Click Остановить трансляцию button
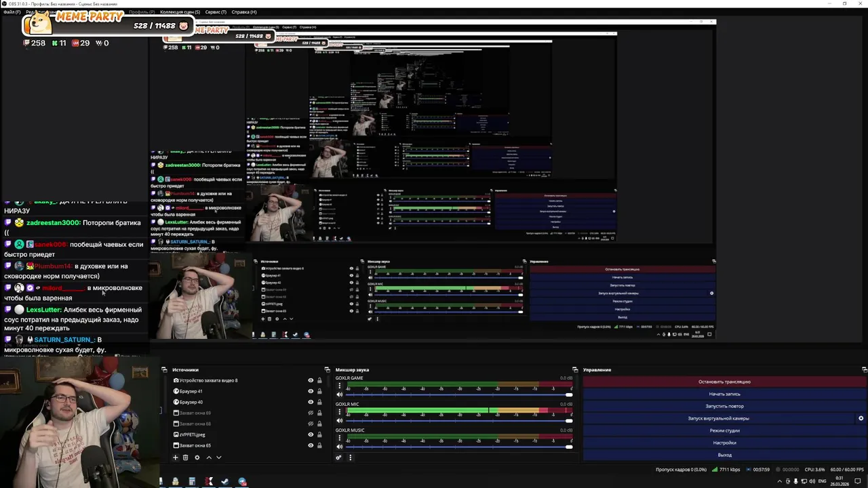This screenshot has width=868, height=488. (724, 382)
